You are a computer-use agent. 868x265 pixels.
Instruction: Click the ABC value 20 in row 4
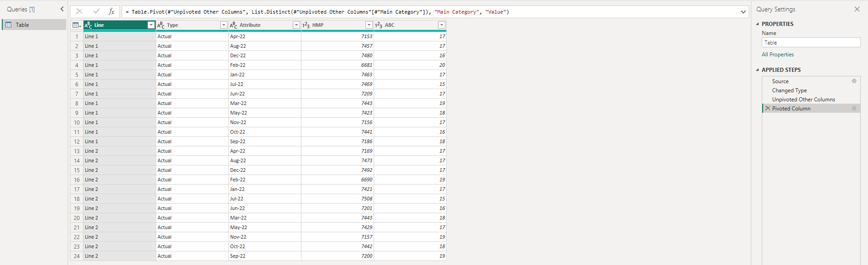[410, 65]
